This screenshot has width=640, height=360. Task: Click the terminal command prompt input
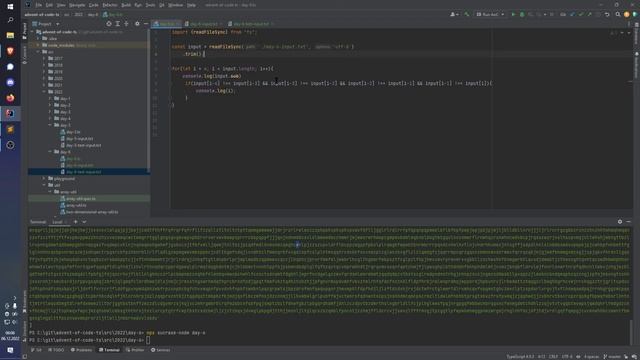[x=148, y=340]
